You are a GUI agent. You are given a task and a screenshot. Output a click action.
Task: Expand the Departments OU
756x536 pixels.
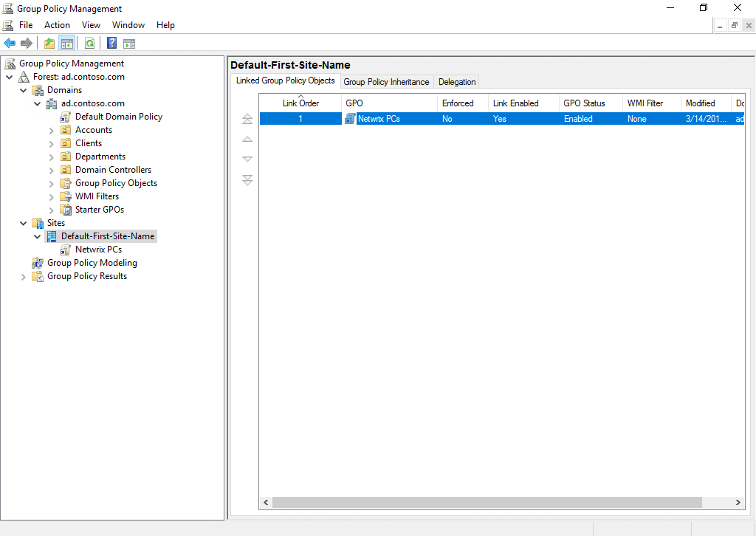52,157
